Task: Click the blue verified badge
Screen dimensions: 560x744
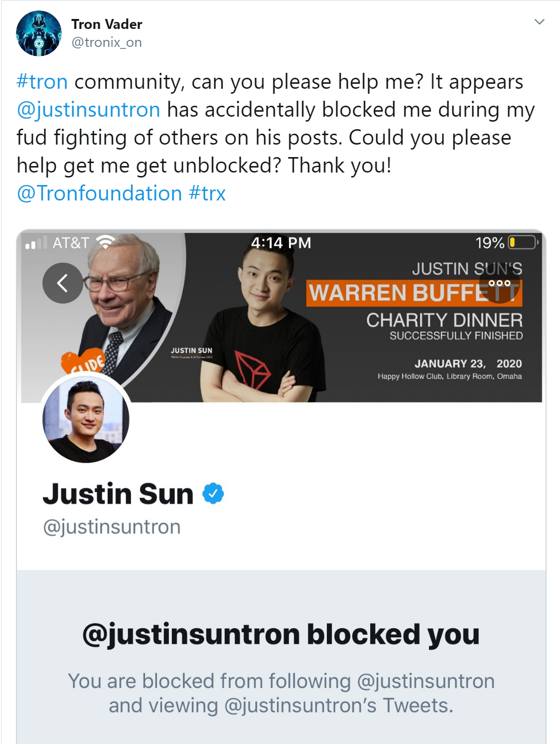Action: coord(213,494)
